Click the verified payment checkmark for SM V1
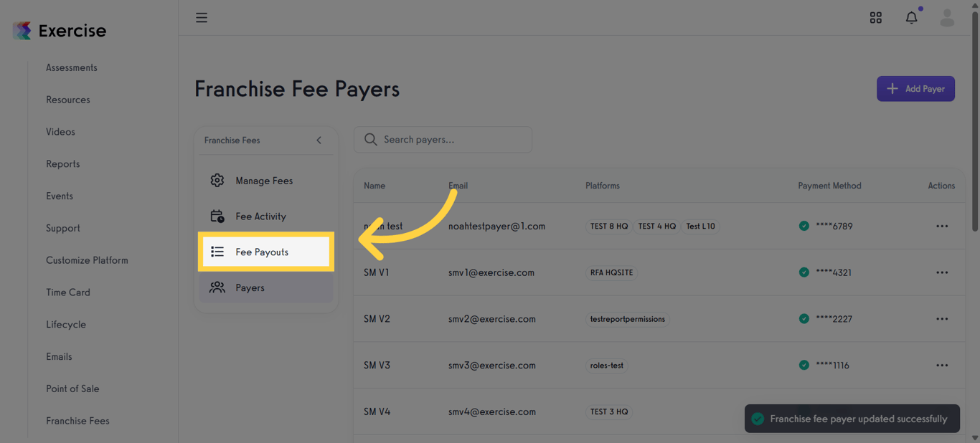The height and width of the screenshot is (443, 980). [804, 272]
